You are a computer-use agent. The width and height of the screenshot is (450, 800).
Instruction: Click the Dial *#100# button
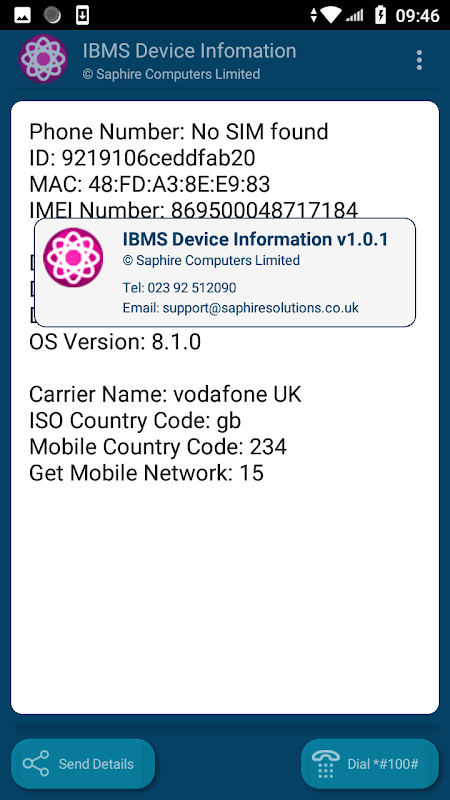coord(370,764)
